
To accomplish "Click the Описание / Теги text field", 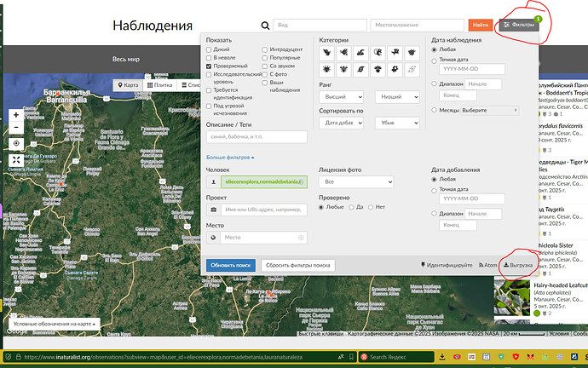I will 257,137.
